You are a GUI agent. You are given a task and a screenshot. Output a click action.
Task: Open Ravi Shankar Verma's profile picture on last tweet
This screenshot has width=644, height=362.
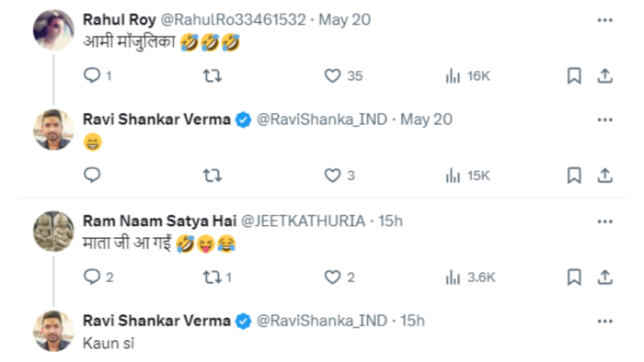click(53, 331)
